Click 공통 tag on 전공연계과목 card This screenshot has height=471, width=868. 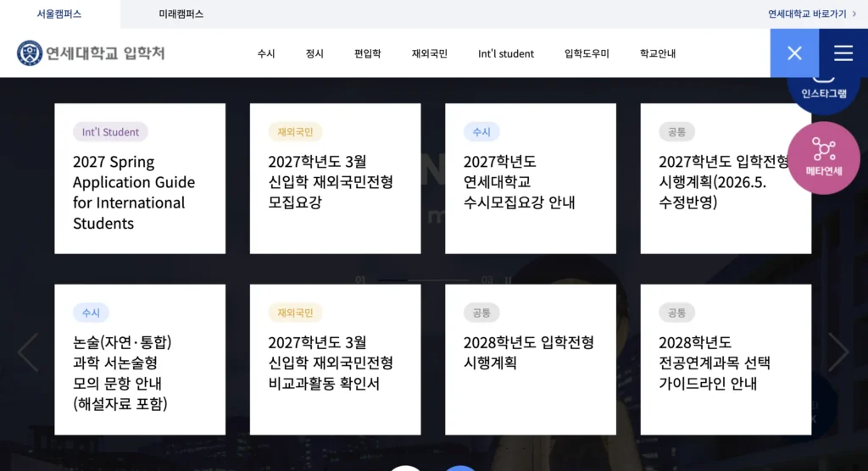[676, 313]
